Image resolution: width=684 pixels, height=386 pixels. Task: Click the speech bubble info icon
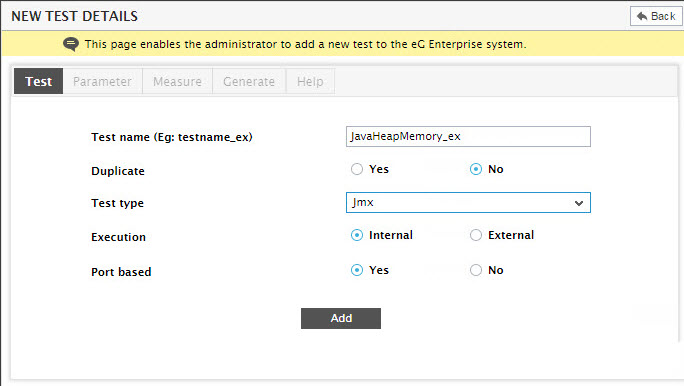click(71, 44)
